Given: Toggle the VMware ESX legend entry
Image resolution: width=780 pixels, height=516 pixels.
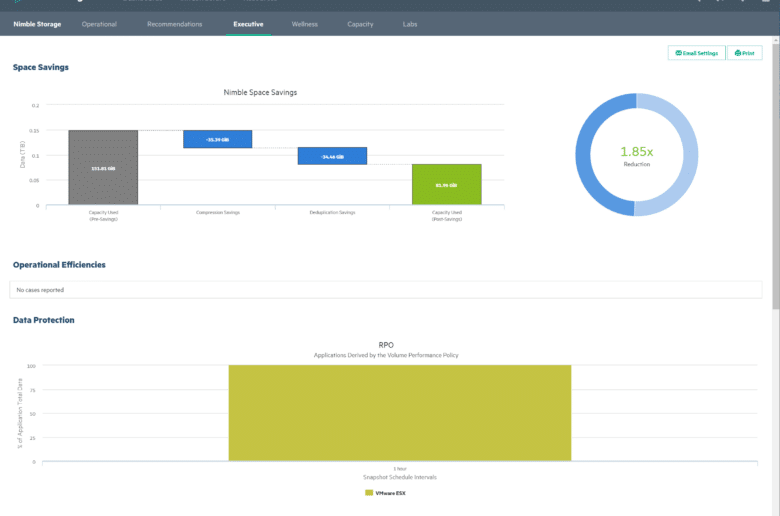Looking at the screenshot, I should 386,493.
